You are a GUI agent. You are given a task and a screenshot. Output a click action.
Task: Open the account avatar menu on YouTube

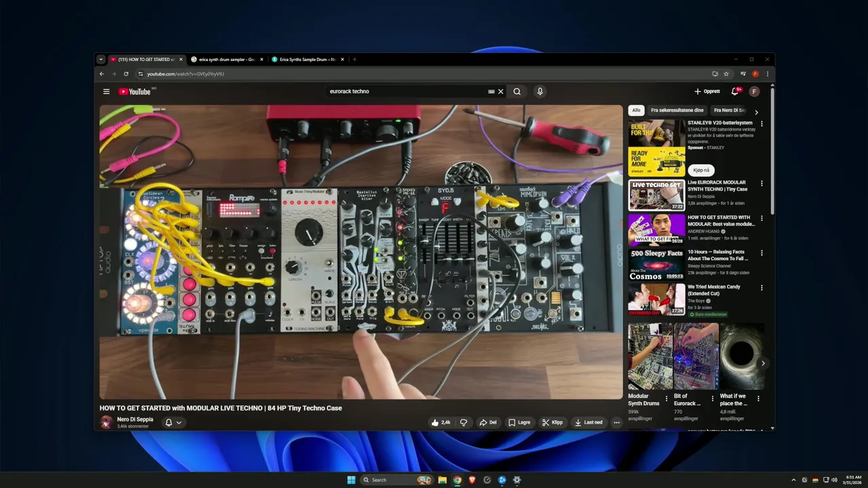(754, 91)
